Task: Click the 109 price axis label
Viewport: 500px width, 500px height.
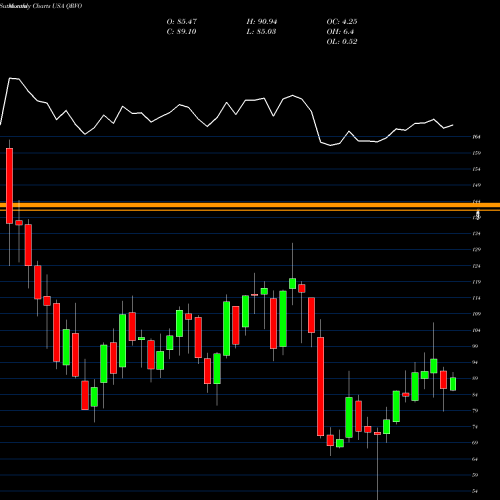Action: pyautogui.click(x=477, y=314)
